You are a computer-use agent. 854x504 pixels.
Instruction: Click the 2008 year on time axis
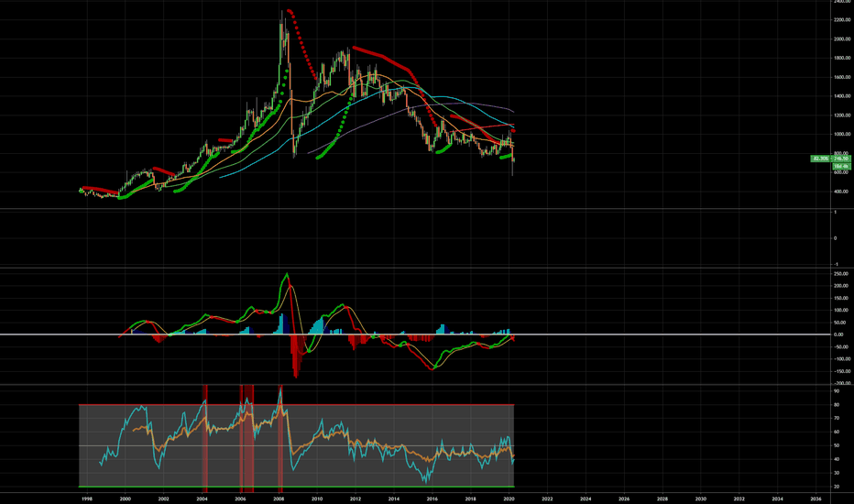point(279,499)
